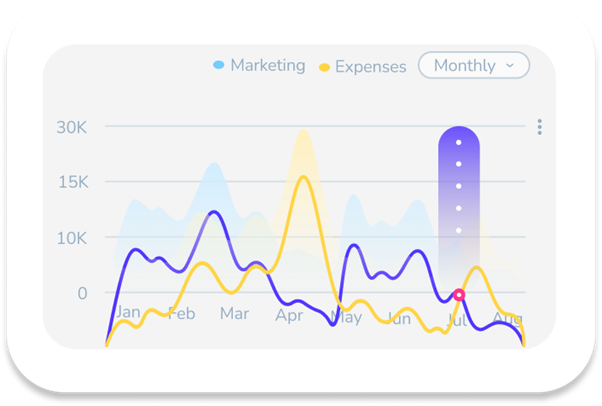Toggle the Marketing series label
This screenshot has width=602, height=406.
click(x=267, y=65)
